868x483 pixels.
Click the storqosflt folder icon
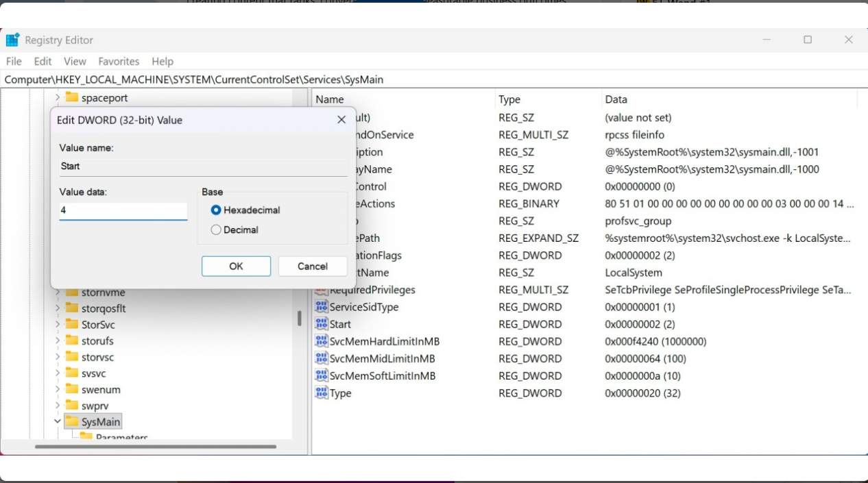tap(71, 308)
